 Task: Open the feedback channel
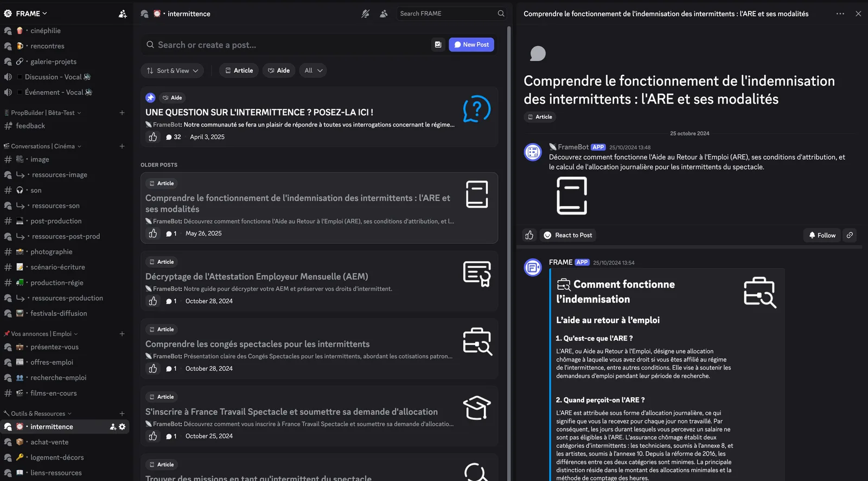65,126
